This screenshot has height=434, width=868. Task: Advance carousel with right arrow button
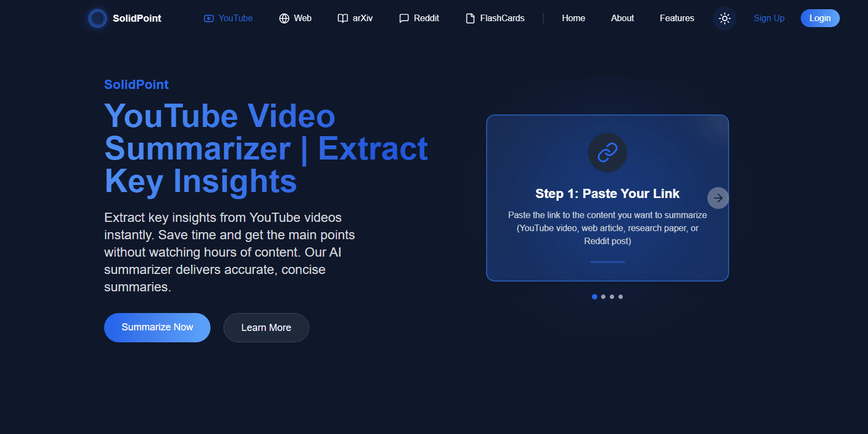(x=718, y=198)
